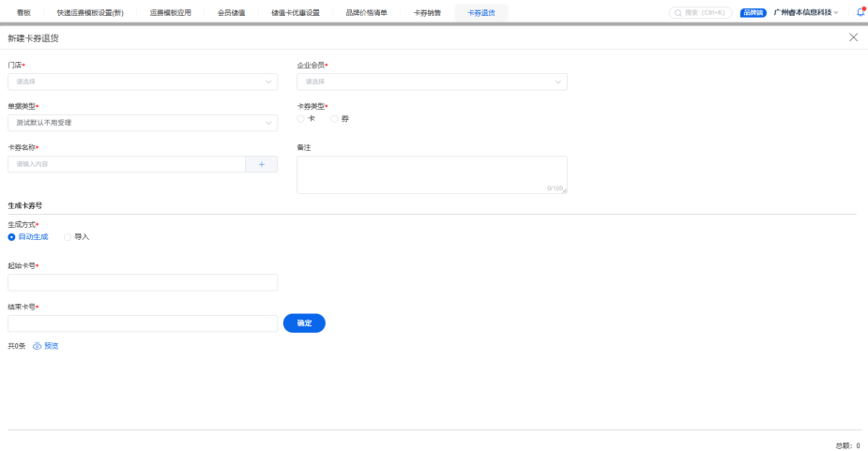Open the 会员储值 tab
Image resolution: width=868 pixels, height=451 pixels.
point(231,12)
